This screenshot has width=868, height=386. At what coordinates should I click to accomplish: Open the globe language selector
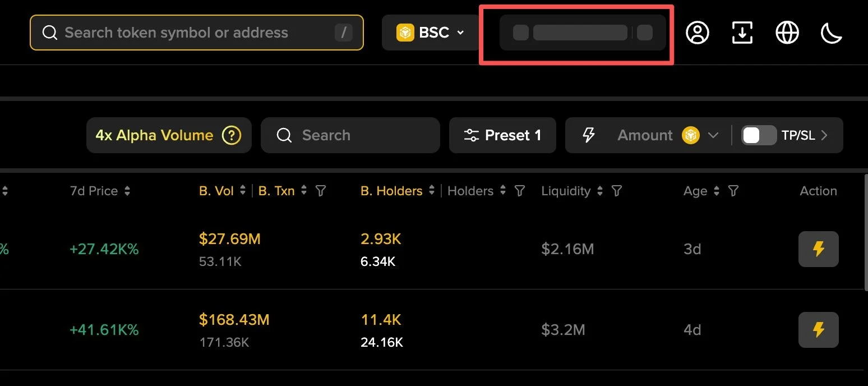click(787, 33)
